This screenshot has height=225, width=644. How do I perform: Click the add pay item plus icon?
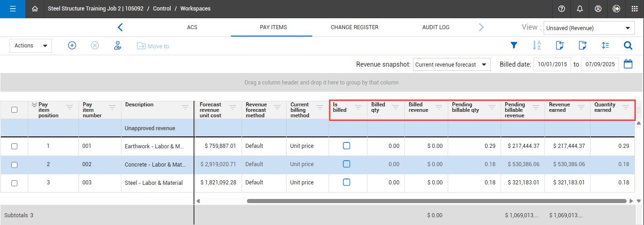(x=72, y=46)
